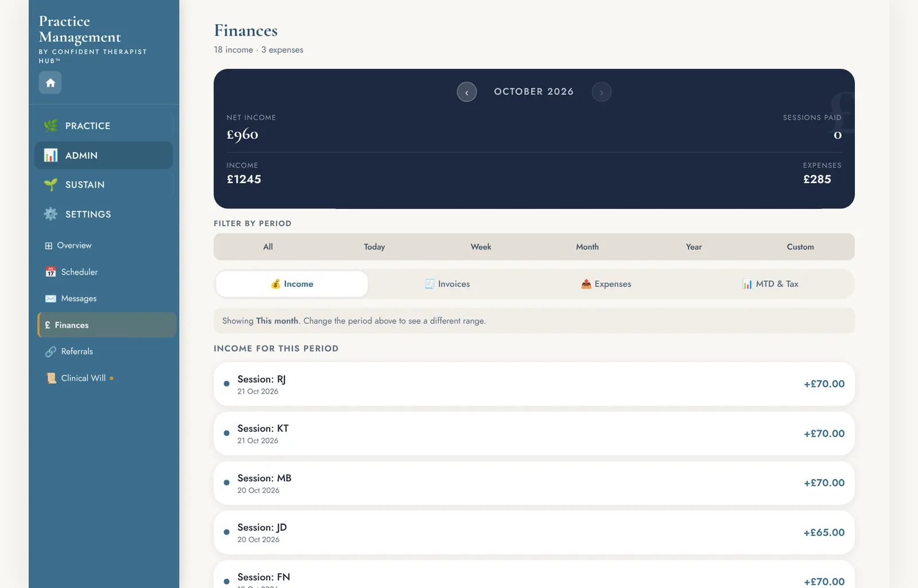Screen dimensions: 918x588
Task: Filter period by All
Action: point(268,247)
